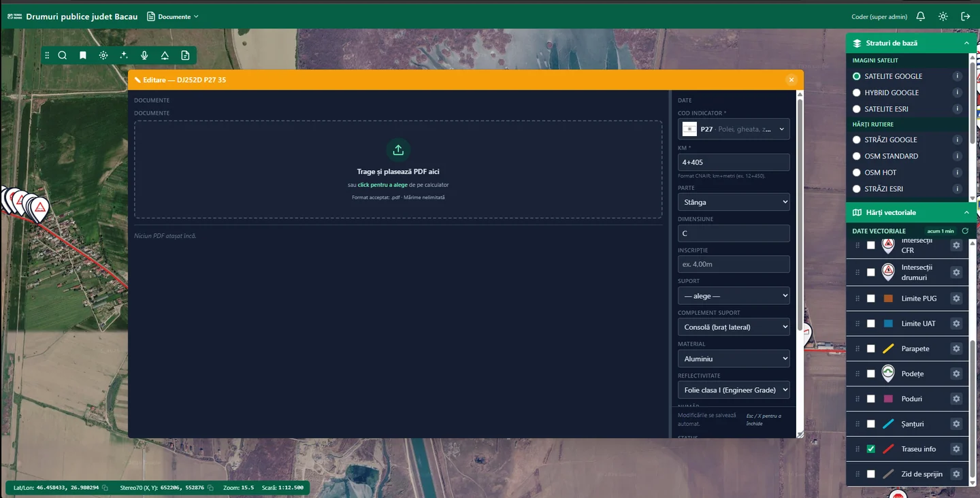
Task: Open the notifications bell
Action: tap(920, 16)
